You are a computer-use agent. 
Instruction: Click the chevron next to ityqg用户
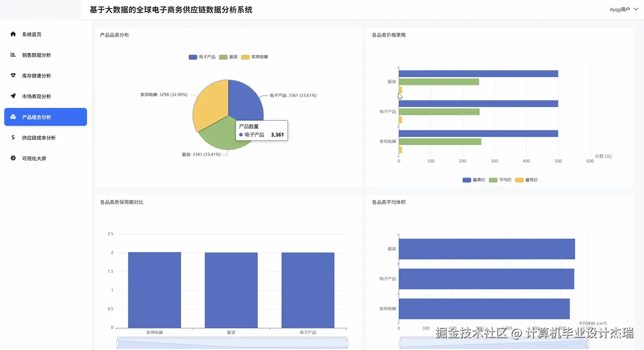(x=636, y=9)
